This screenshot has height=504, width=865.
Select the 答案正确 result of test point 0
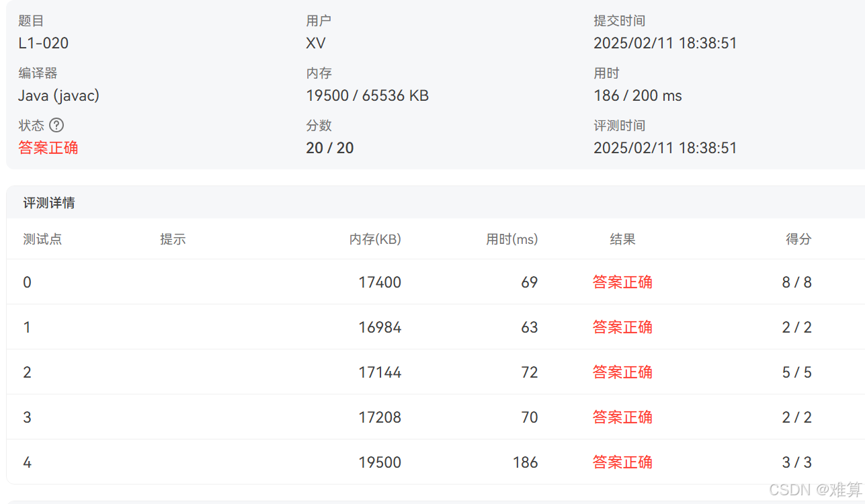click(x=622, y=282)
